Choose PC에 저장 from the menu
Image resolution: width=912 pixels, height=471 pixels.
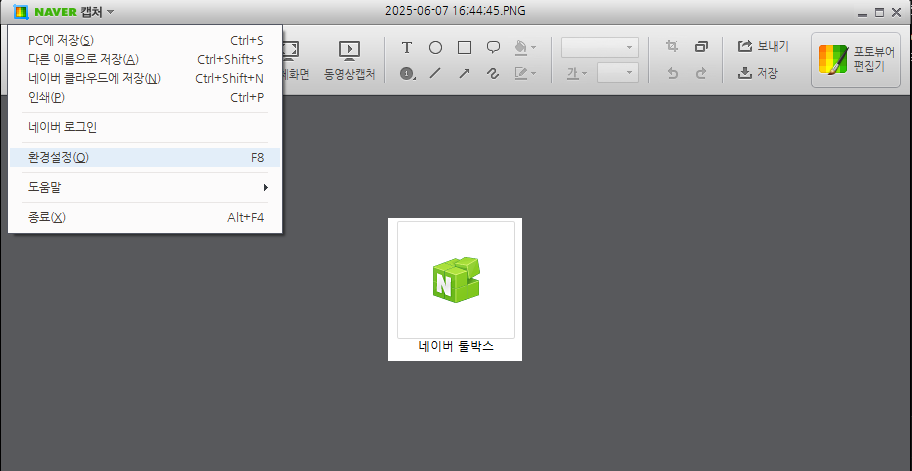[x=145, y=41]
